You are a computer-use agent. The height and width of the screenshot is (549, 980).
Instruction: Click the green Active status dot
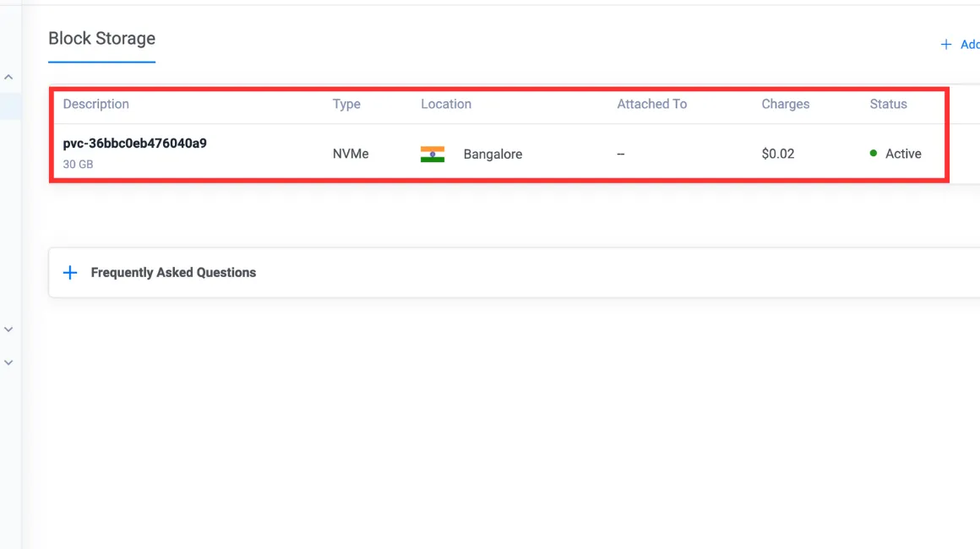(x=873, y=153)
